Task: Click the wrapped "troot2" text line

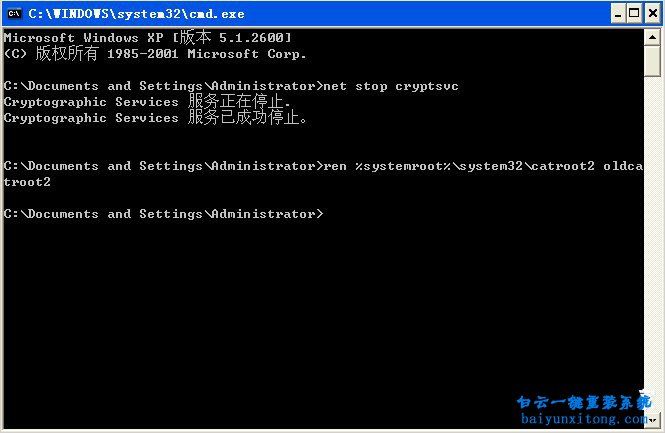Action: pyautogui.click(x=28, y=182)
